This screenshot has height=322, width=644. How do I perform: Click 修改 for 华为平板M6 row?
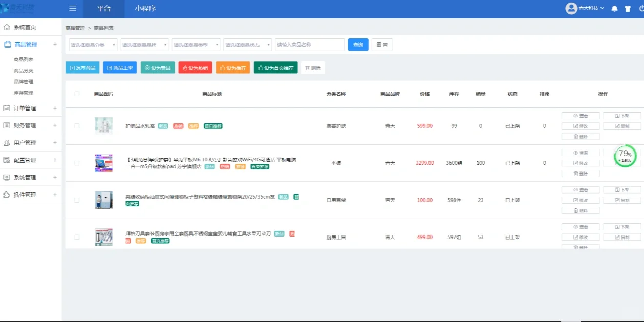click(581, 163)
